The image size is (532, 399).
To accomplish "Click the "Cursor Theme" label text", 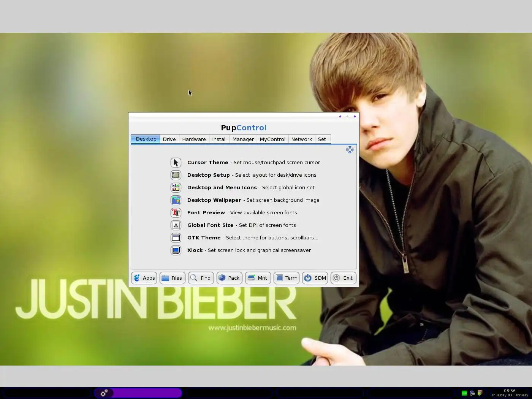I will (208, 163).
